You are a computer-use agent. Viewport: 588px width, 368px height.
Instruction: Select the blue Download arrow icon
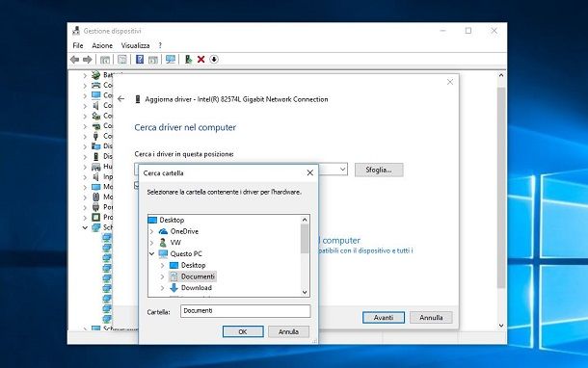tap(174, 288)
